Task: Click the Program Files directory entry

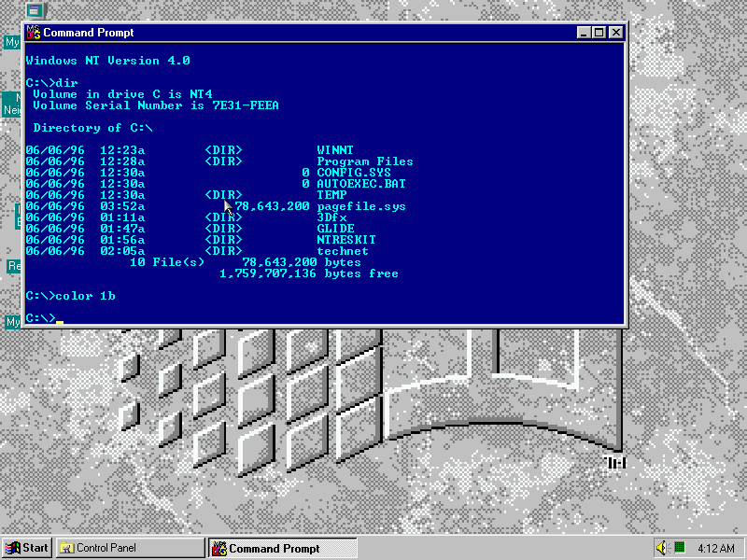Action: pos(364,161)
